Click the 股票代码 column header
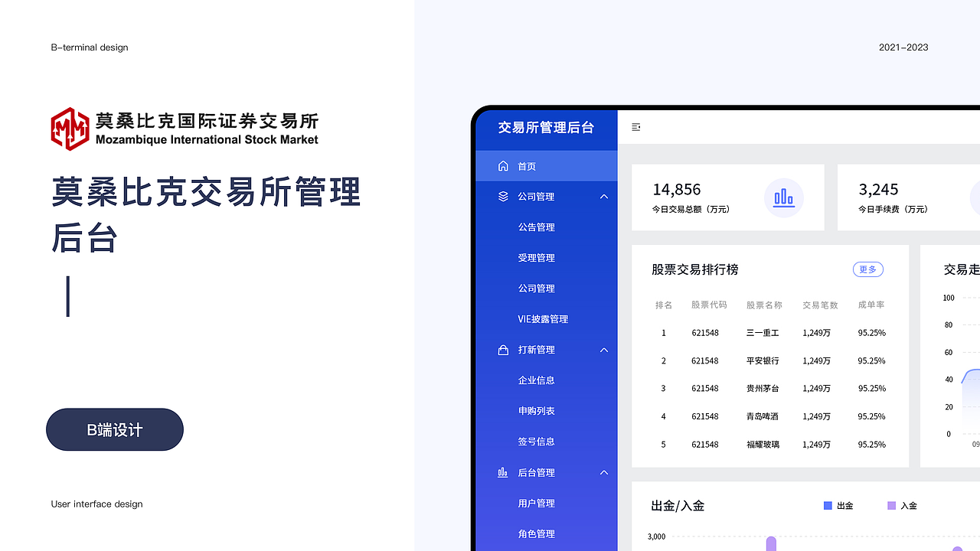Viewport: 980px width, 551px height. coord(709,305)
